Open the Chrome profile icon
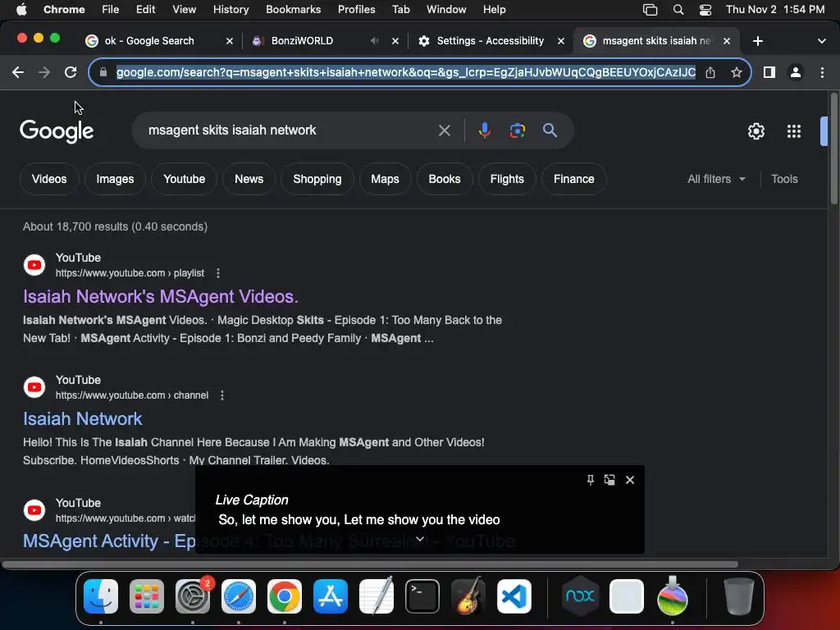Viewport: 840px width, 630px height. coord(796,72)
